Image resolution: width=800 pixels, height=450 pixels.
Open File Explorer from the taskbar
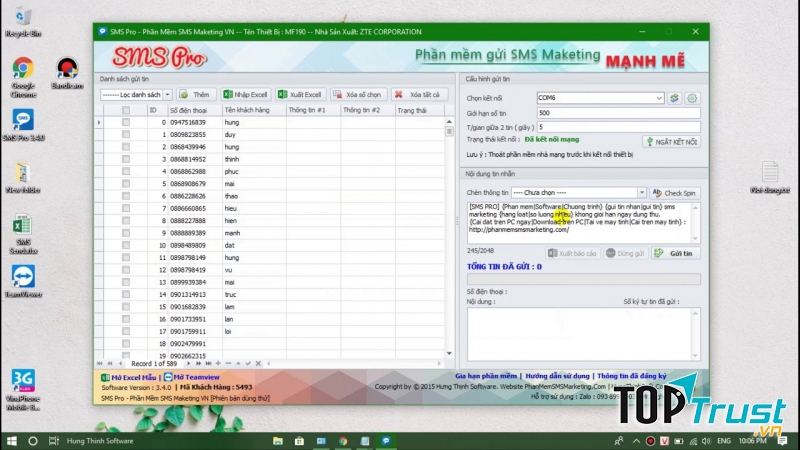278,441
